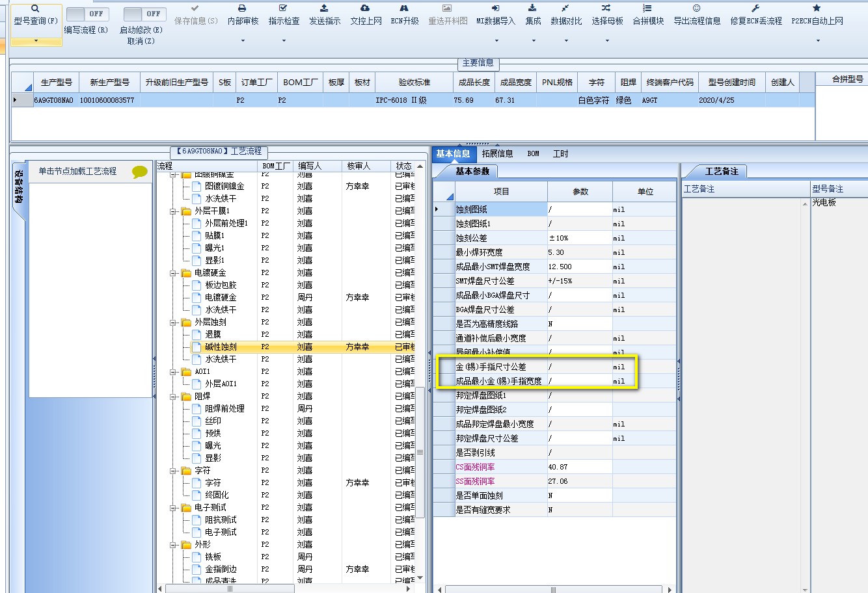
Task: Click the 验收标准 column header
Action: 414,83
